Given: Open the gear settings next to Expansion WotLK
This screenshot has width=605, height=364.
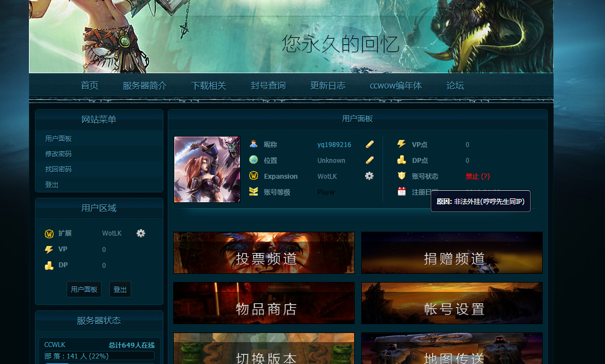Looking at the screenshot, I should (369, 176).
